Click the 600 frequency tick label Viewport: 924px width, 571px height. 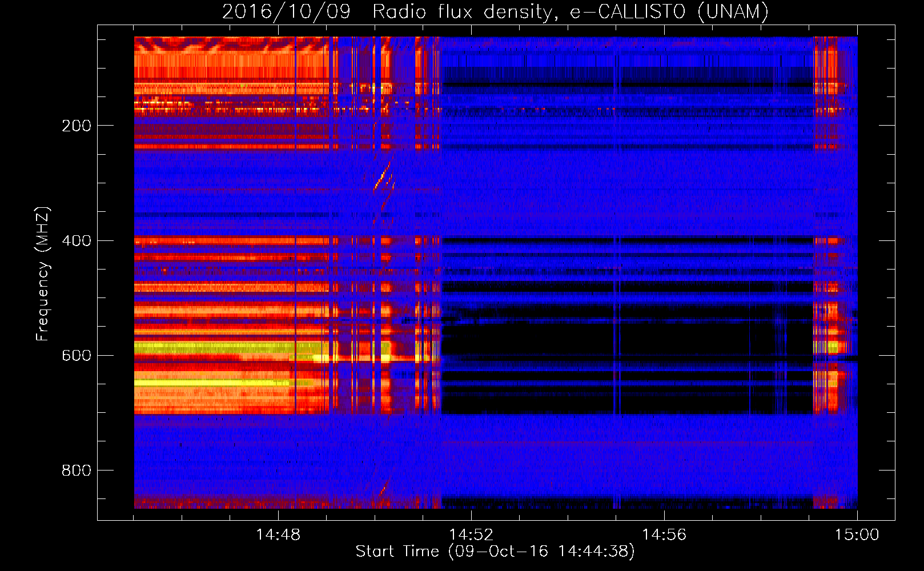coord(77,355)
